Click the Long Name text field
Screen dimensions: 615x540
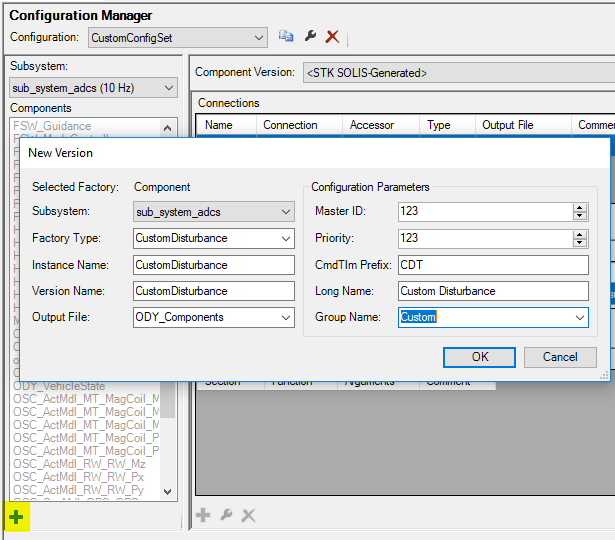(x=492, y=291)
